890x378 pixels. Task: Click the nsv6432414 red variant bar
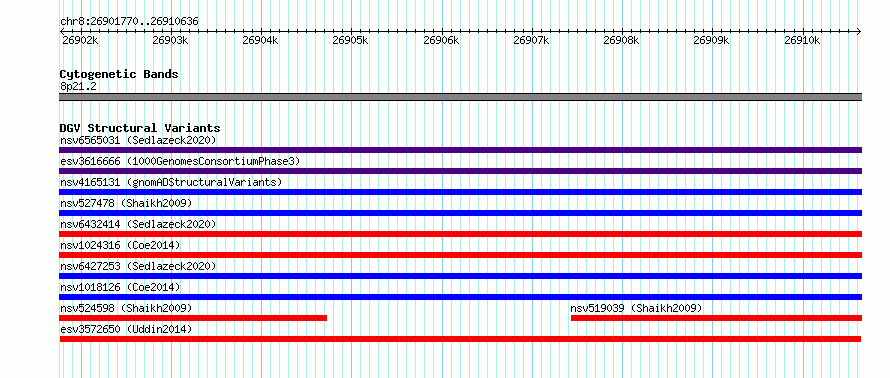tap(460, 234)
